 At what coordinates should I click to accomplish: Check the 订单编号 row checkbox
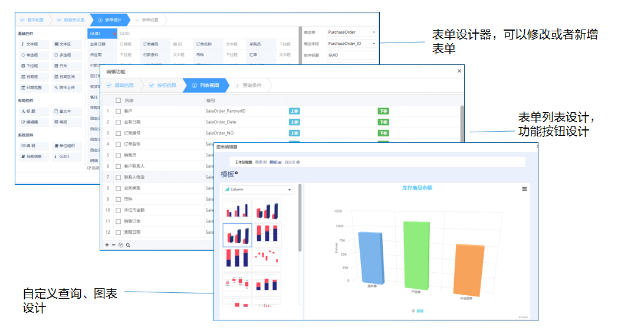(119, 133)
